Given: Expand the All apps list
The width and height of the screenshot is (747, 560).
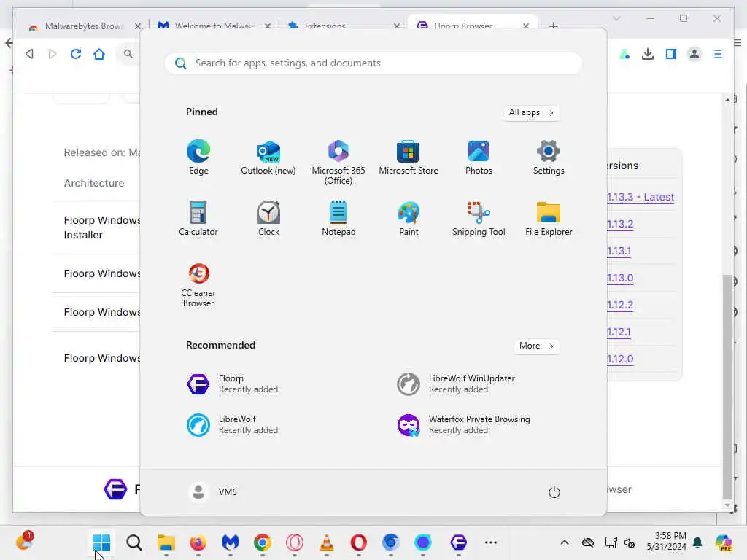Looking at the screenshot, I should click(531, 112).
